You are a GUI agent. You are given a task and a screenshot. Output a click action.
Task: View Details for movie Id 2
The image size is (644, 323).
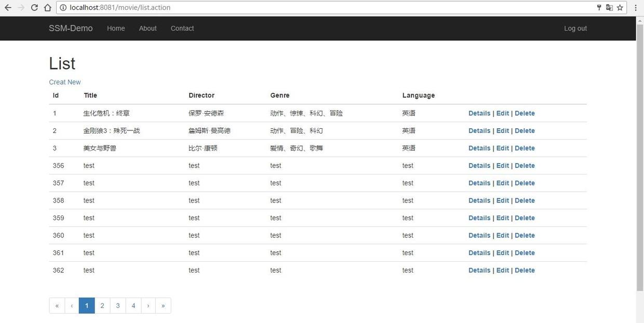point(479,131)
